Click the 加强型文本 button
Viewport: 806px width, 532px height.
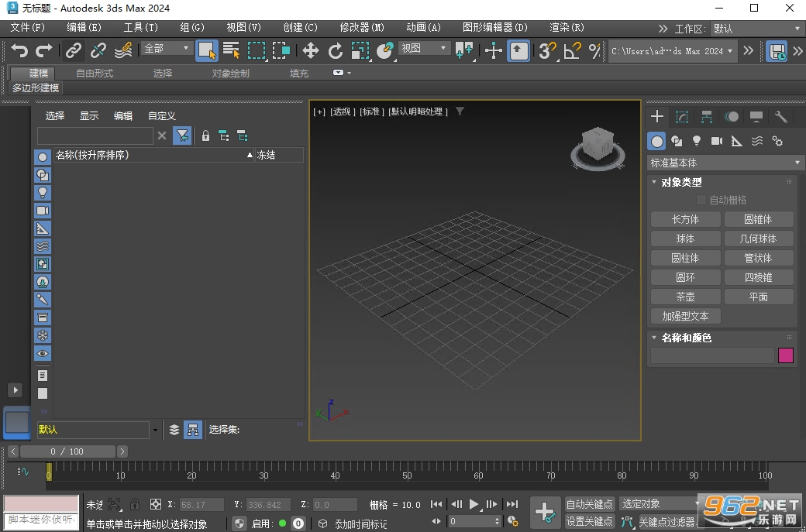coord(686,316)
